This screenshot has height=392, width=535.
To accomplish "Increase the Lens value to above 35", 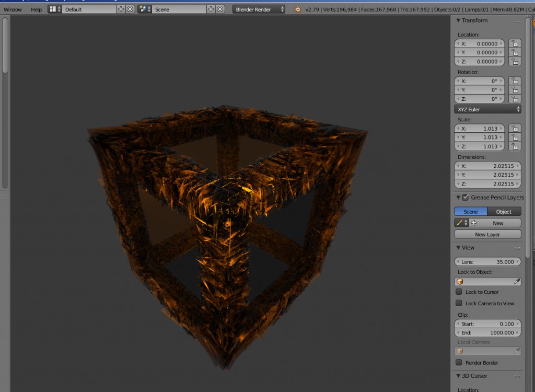I will click(519, 261).
